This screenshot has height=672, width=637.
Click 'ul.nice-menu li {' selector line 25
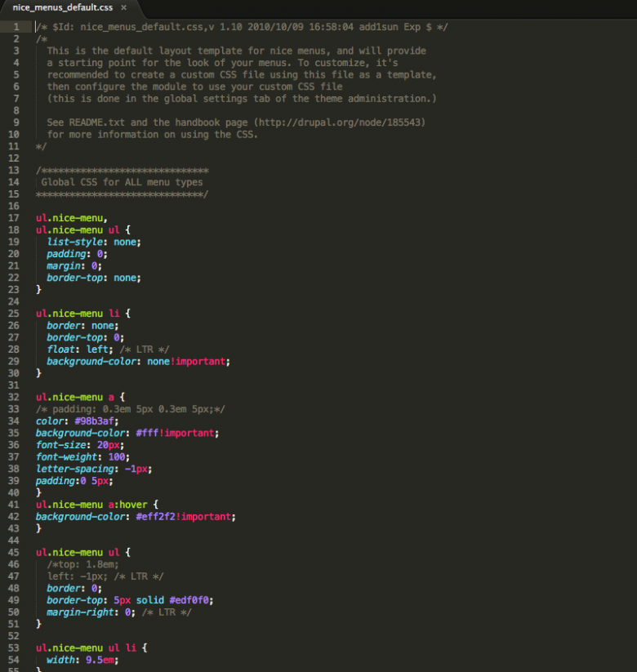pos(83,314)
